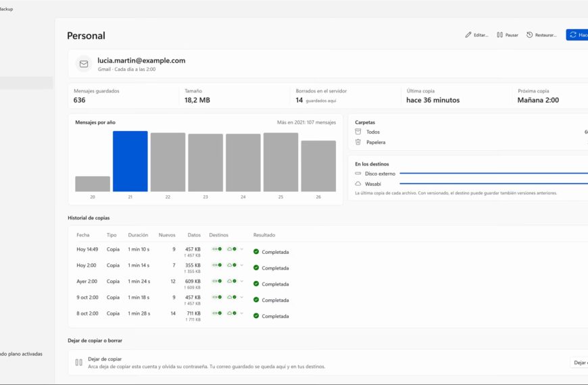Click the archive box icon beside Todos

[358, 132]
